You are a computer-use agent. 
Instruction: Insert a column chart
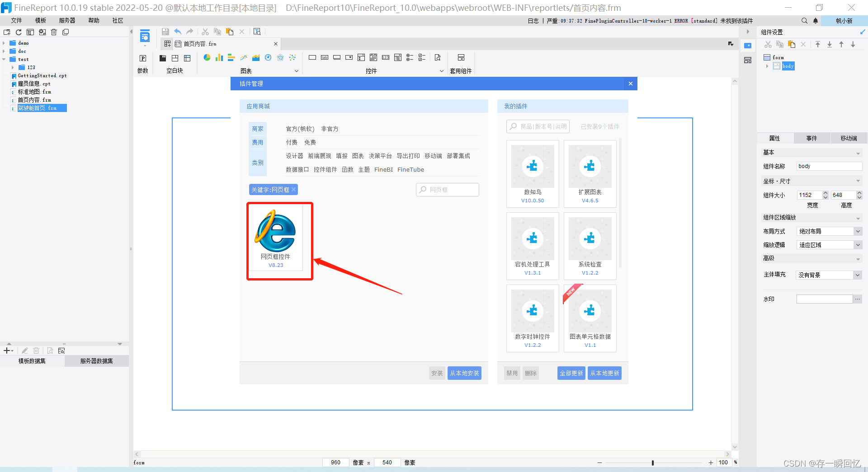pos(219,57)
